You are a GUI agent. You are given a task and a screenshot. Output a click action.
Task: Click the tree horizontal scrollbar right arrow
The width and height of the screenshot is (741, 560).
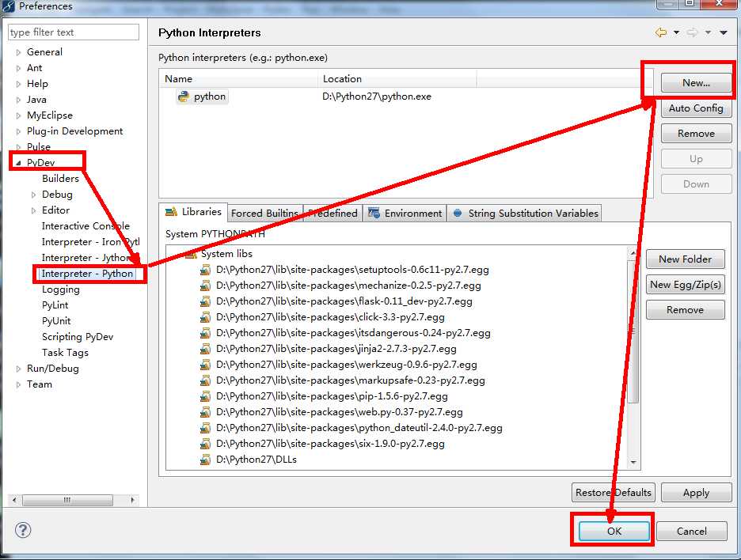pyautogui.click(x=132, y=500)
